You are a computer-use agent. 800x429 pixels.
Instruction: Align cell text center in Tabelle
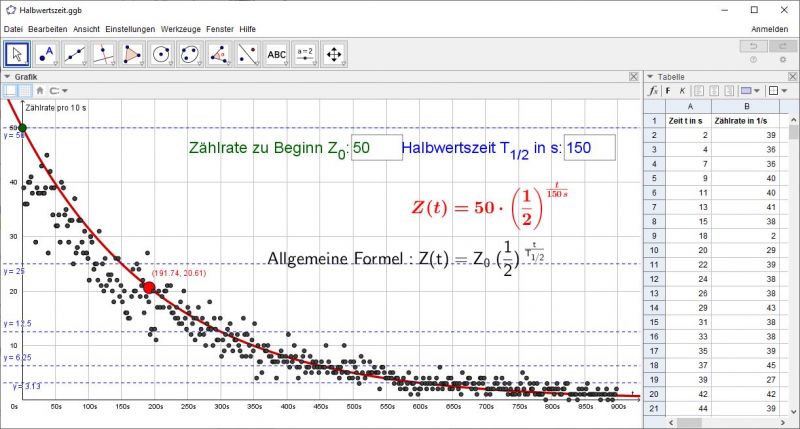[714, 91]
